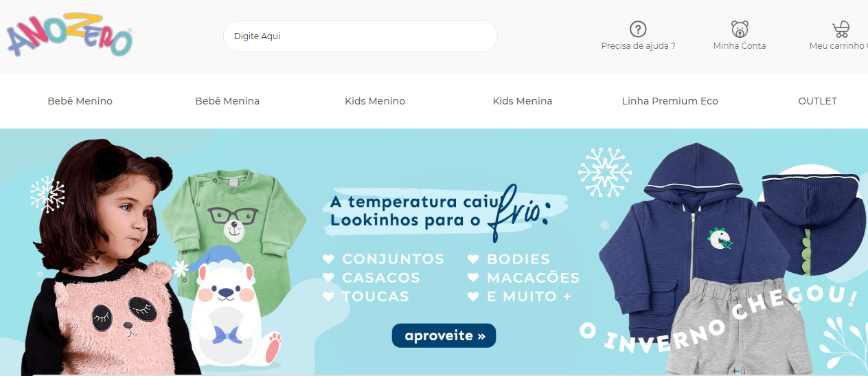The height and width of the screenshot is (376, 868).
Task: Click the AnoZero logo
Action: (x=69, y=36)
